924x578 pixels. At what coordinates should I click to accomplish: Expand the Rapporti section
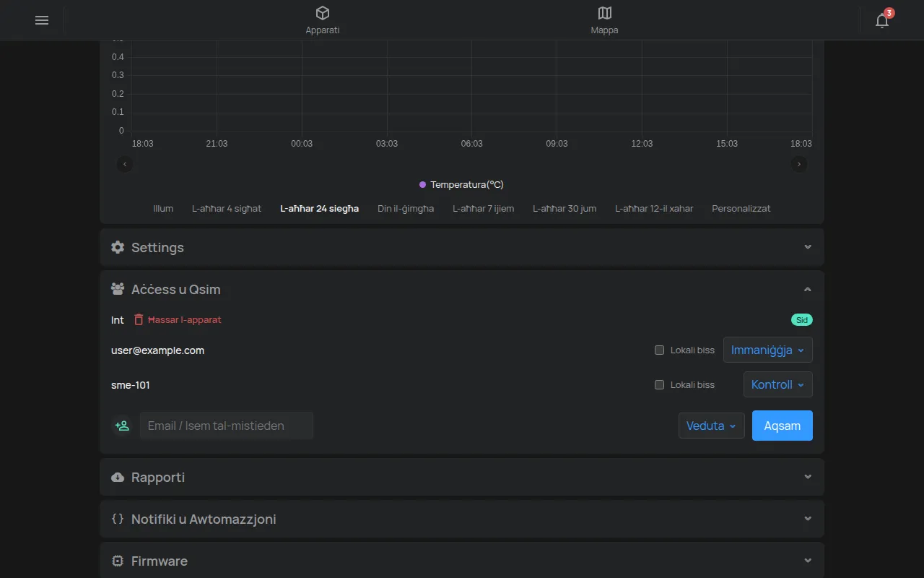(462, 477)
